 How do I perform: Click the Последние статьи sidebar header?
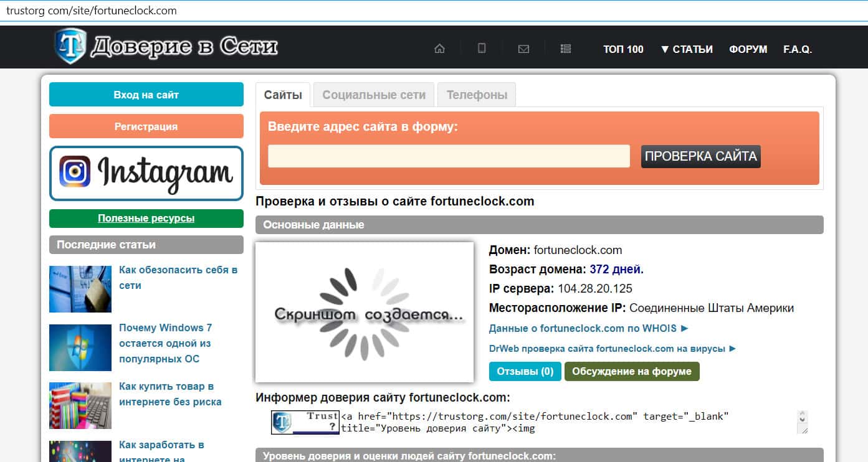tap(146, 245)
